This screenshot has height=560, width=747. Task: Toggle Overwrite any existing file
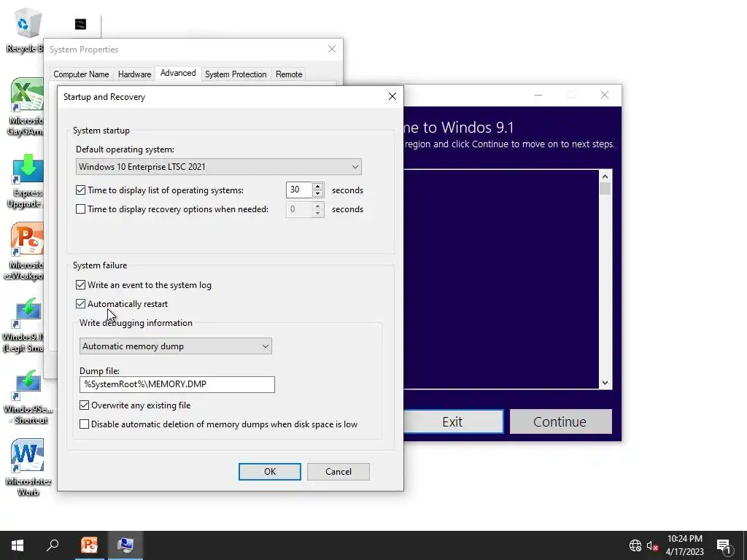[85, 405]
